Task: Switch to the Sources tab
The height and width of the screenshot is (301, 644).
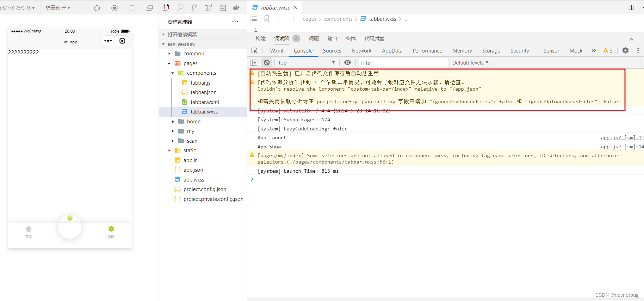Action: tap(332, 51)
